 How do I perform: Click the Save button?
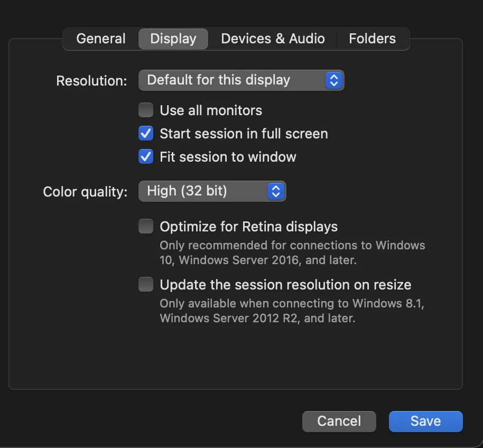[425, 421]
